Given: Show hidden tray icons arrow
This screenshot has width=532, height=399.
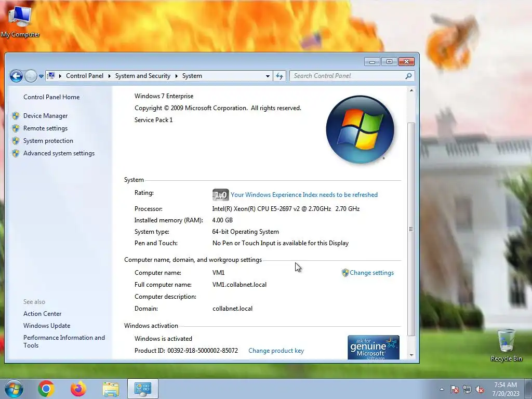Looking at the screenshot, I should (x=442, y=389).
